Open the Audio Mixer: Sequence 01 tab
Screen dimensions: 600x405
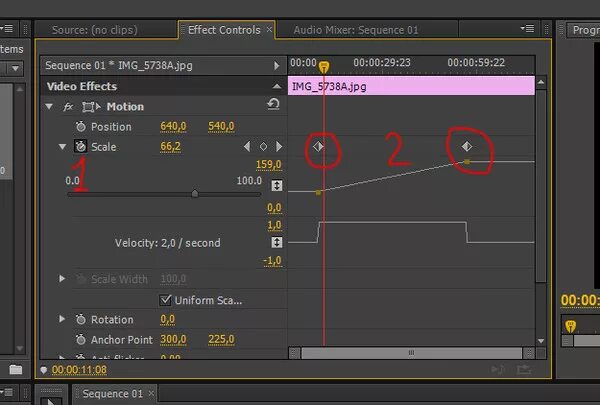coord(356,30)
